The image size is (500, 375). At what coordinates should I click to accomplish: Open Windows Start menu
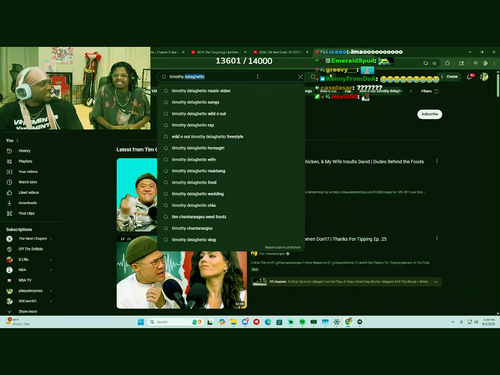pyautogui.click(x=141, y=322)
